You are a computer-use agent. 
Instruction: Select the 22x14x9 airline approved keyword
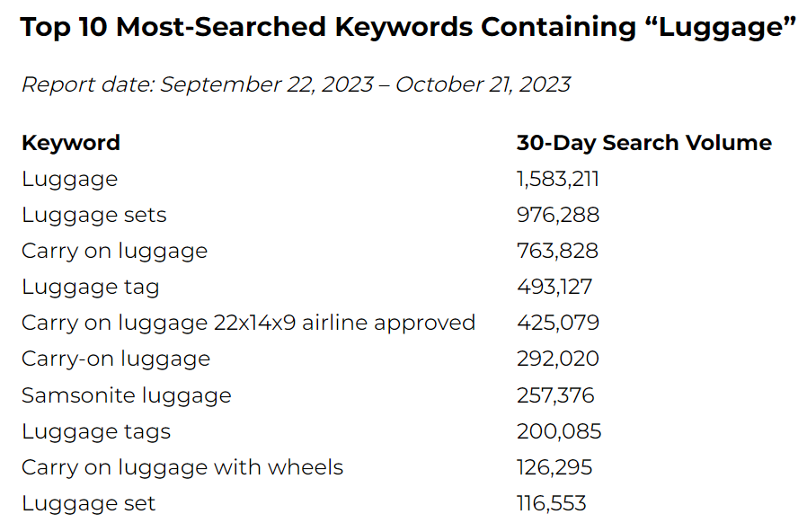coord(248,324)
